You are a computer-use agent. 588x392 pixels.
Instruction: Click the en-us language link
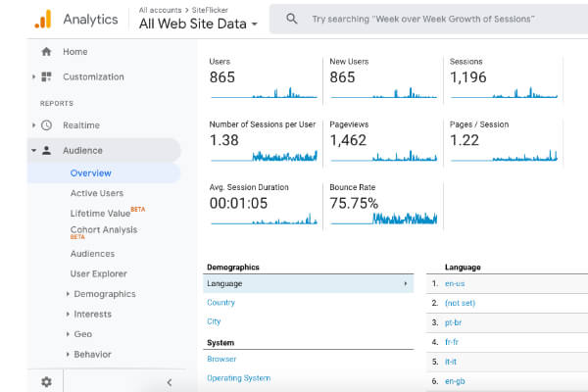pos(456,284)
